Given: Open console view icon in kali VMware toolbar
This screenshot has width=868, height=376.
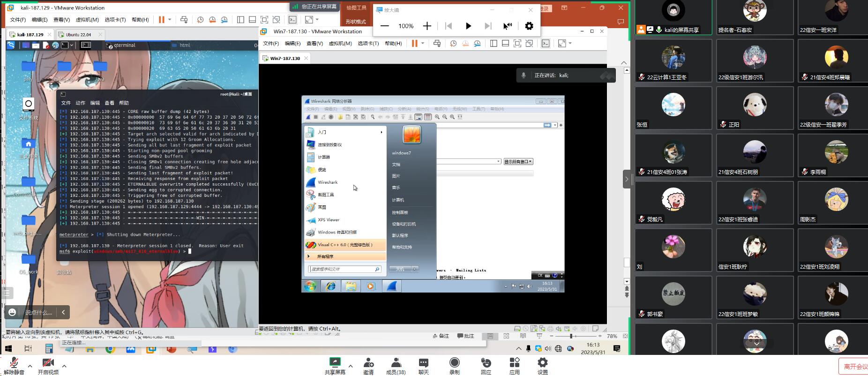Looking at the screenshot, I should pos(292,20).
